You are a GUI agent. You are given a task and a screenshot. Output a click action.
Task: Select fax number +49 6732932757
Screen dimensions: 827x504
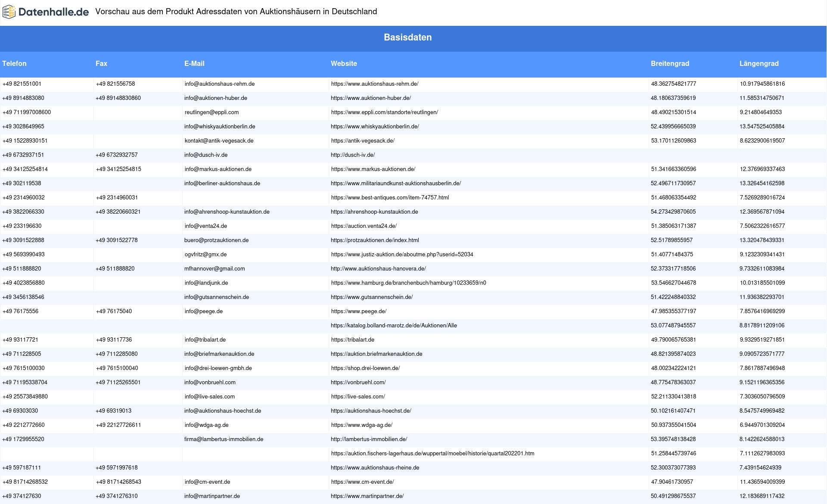point(117,155)
